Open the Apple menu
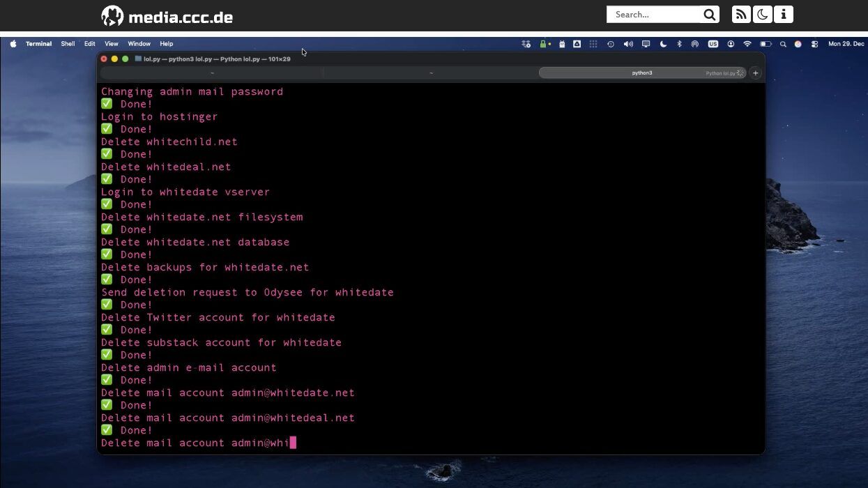Screen dimensions: 868x488 [x=13, y=44]
